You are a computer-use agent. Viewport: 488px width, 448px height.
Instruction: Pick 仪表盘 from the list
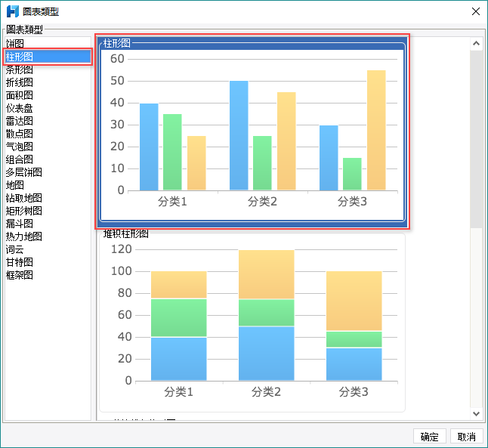point(48,108)
